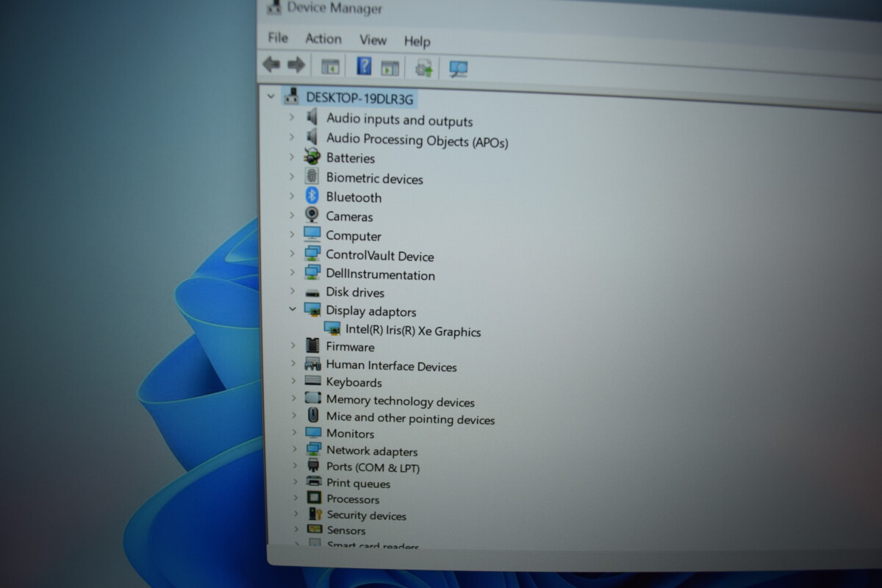Click the Firmware chip icon
Viewport: 882px width, 588px height.
tap(312, 345)
